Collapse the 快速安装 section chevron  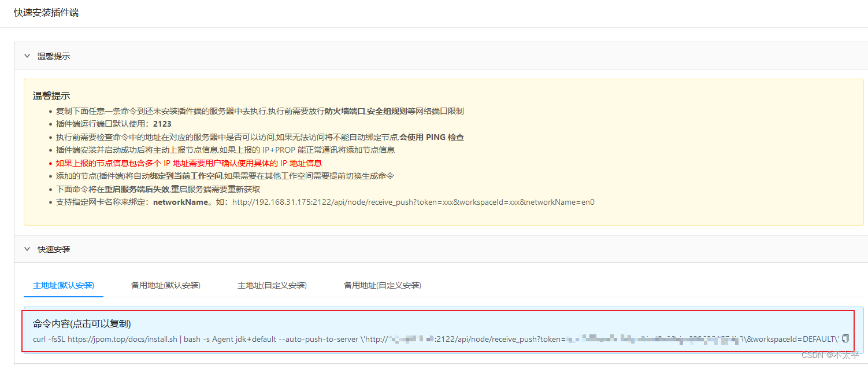[x=27, y=249]
